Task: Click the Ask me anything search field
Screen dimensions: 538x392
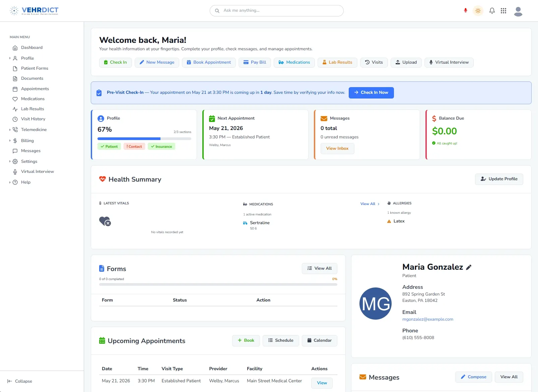Action: point(276,11)
